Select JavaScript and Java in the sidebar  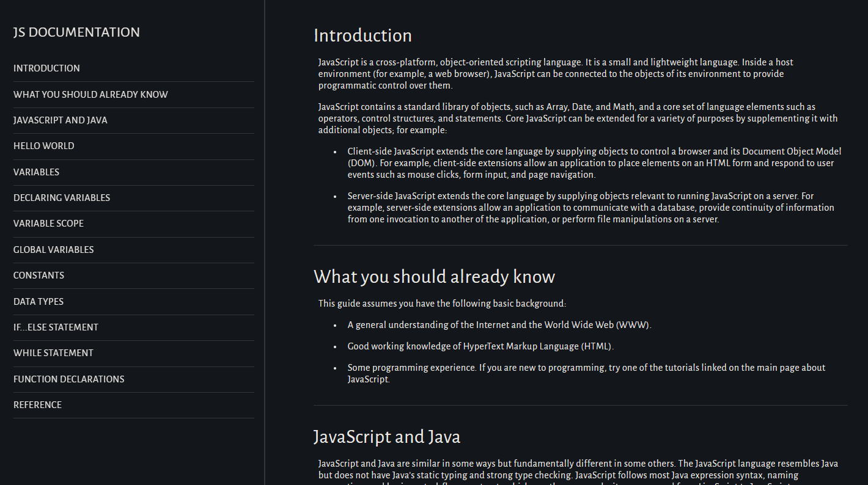pyautogui.click(x=61, y=120)
